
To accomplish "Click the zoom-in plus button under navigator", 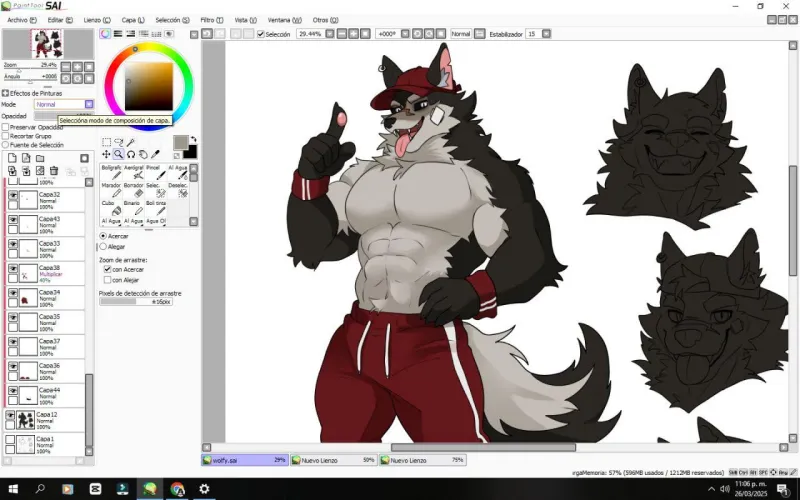I will tap(78, 67).
